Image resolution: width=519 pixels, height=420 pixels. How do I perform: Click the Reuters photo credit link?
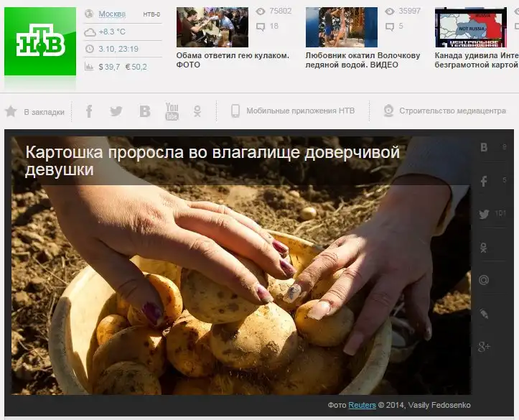(x=362, y=406)
